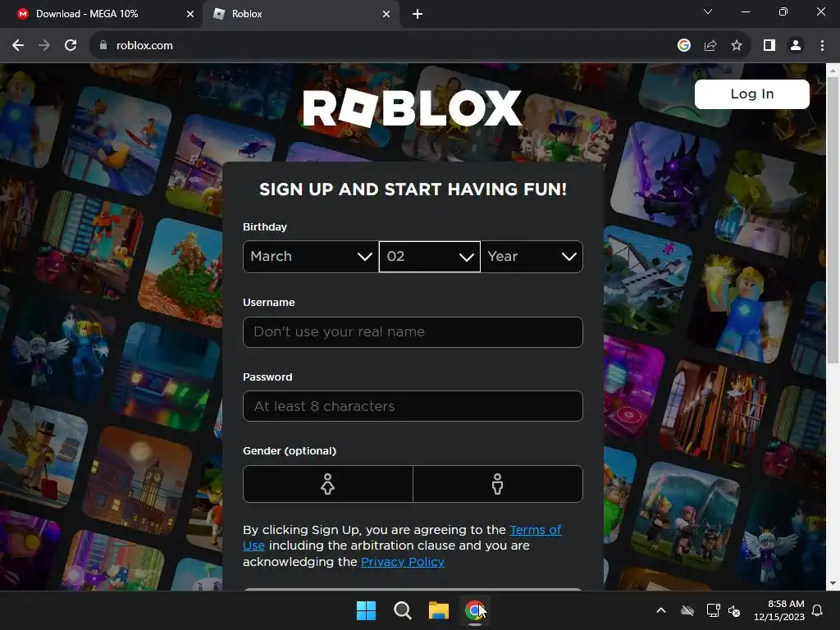Click the Password input field

pos(413,406)
